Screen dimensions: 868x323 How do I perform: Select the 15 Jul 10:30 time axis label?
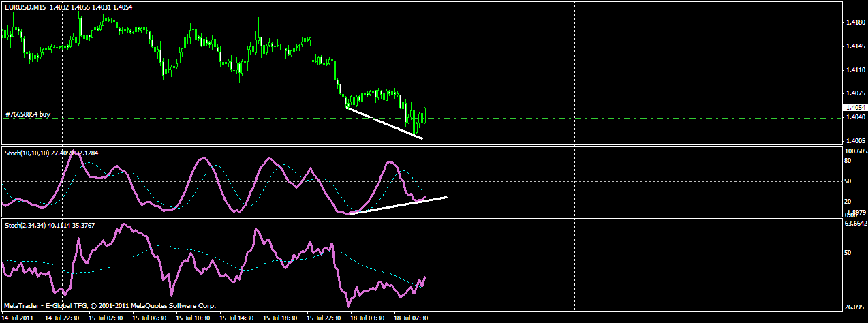click(193, 318)
